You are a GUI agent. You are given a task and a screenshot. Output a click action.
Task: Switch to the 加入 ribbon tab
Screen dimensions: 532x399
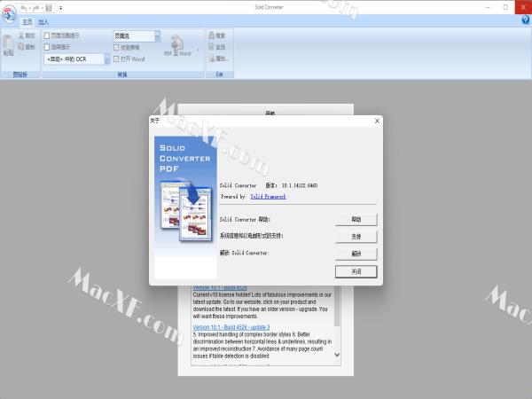click(43, 22)
